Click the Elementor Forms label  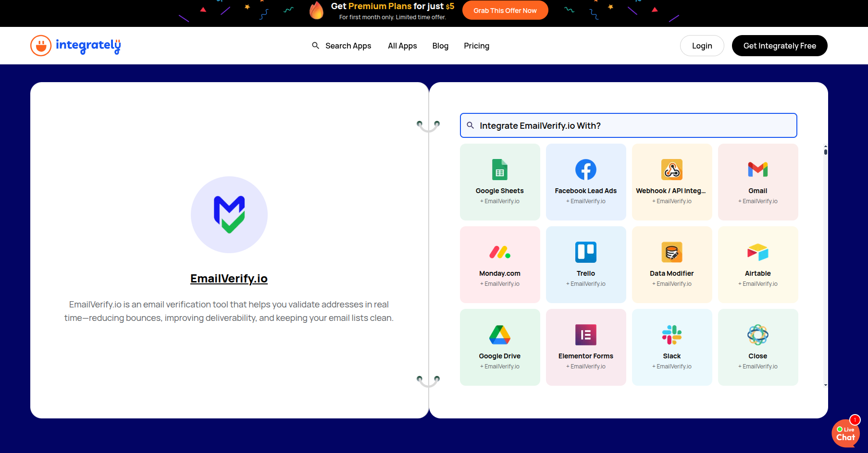[586, 356]
